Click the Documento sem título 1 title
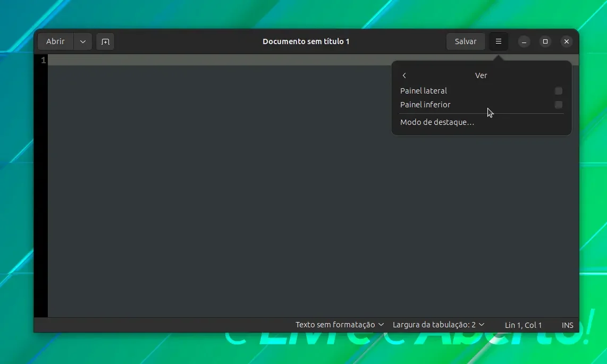Screen dimensions: 607x364 click(306, 41)
